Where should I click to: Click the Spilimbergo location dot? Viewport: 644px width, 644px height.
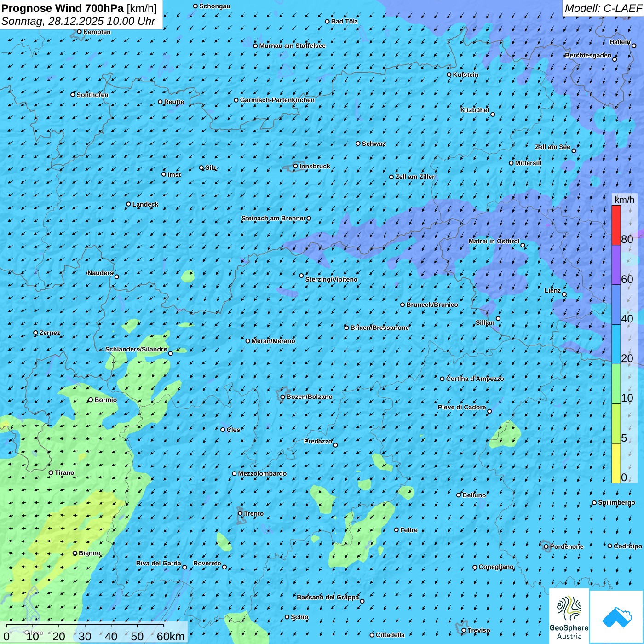[594, 503]
